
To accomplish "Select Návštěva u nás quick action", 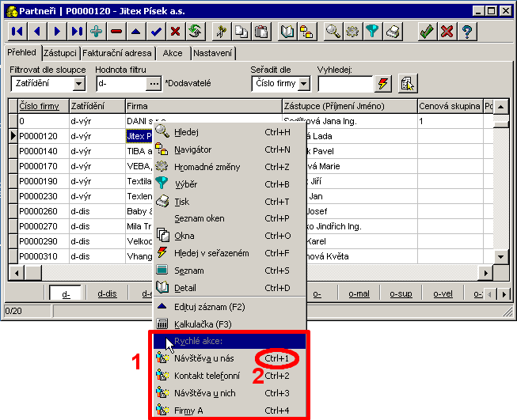I will [x=203, y=358].
